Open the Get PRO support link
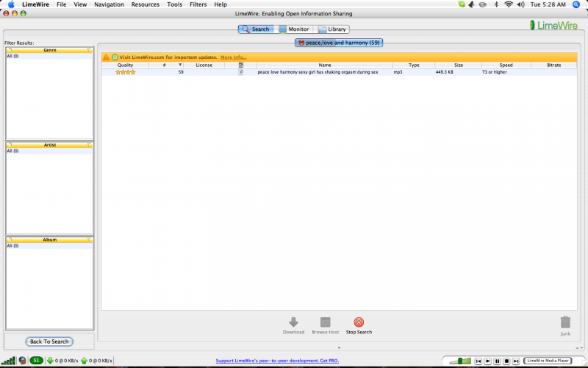This screenshot has height=368, width=588. pyautogui.click(x=277, y=361)
